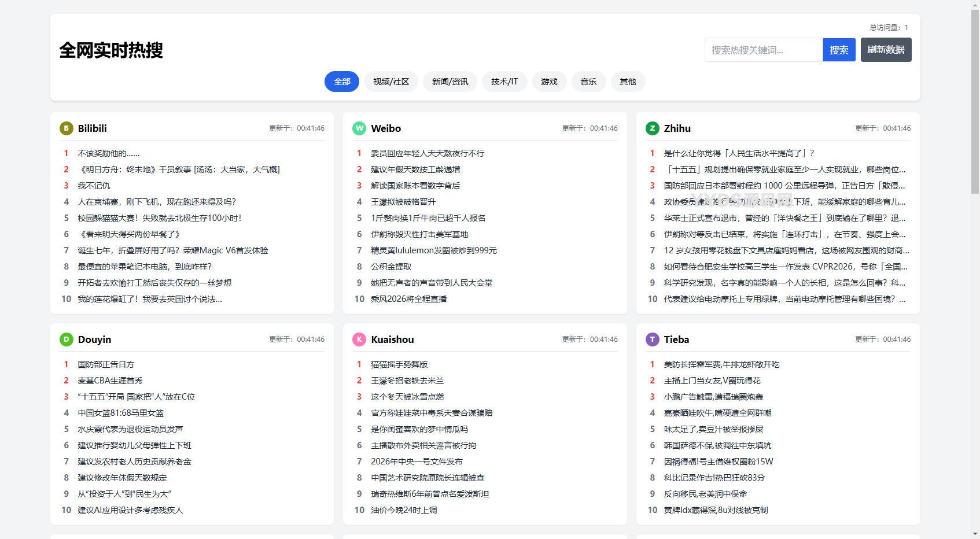Click the 搜索 search button
This screenshot has height=539, width=980.
(x=839, y=50)
